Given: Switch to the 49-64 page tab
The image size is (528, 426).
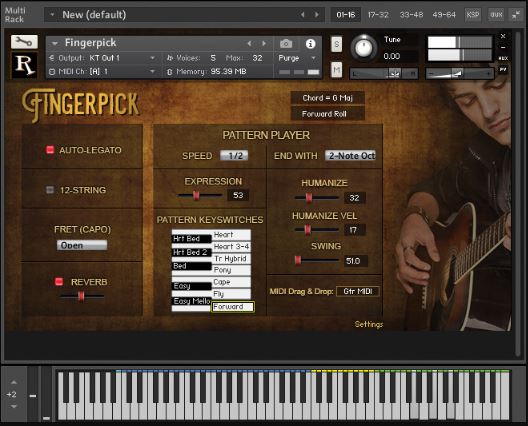Looking at the screenshot, I should pyautogui.click(x=444, y=14).
